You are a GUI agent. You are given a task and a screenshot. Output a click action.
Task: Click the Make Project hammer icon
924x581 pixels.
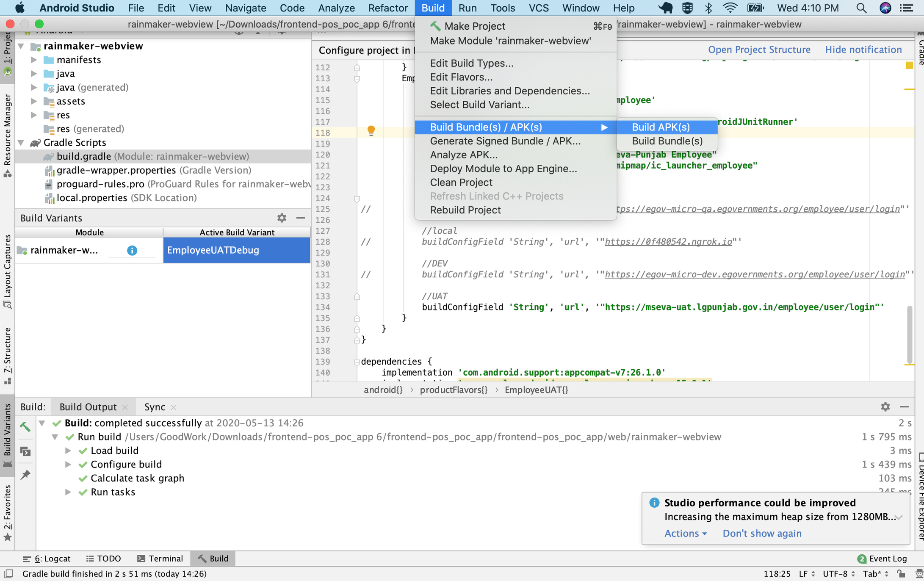(435, 26)
